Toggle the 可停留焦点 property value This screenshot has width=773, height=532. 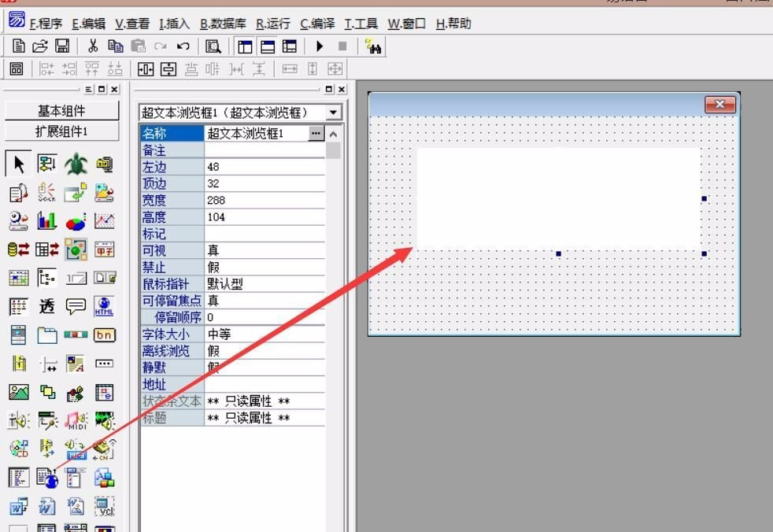point(264,301)
